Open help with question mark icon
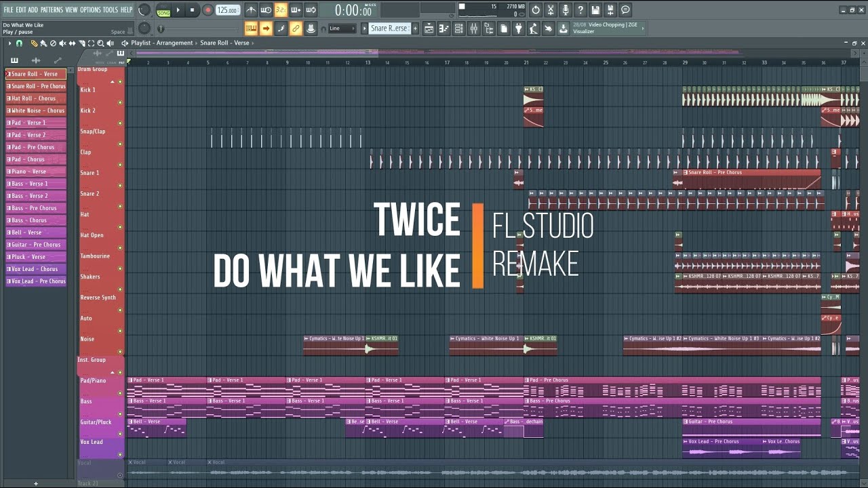Image resolution: width=868 pixels, height=488 pixels. (x=580, y=9)
